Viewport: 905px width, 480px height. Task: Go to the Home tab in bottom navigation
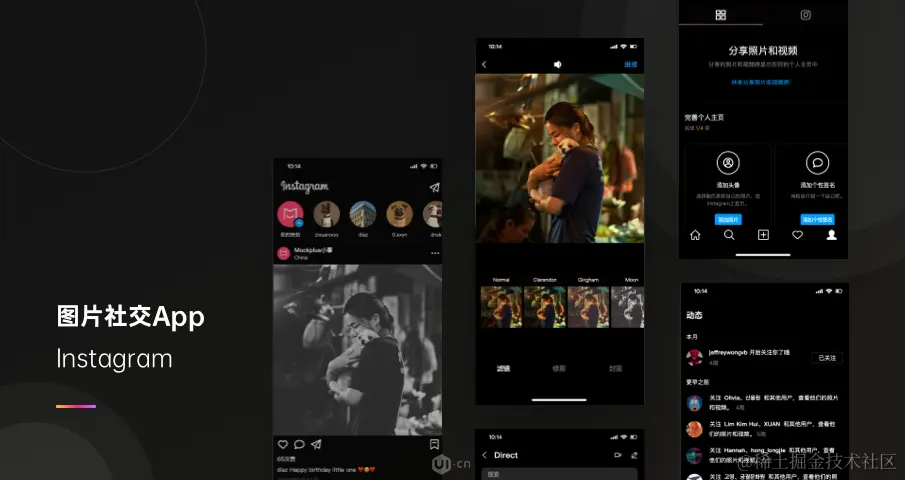[695, 235]
